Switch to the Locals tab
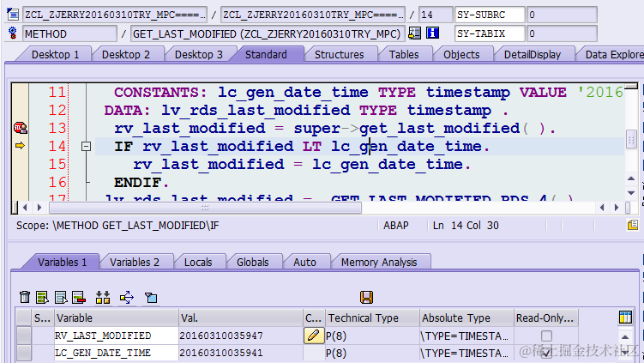 click(198, 263)
